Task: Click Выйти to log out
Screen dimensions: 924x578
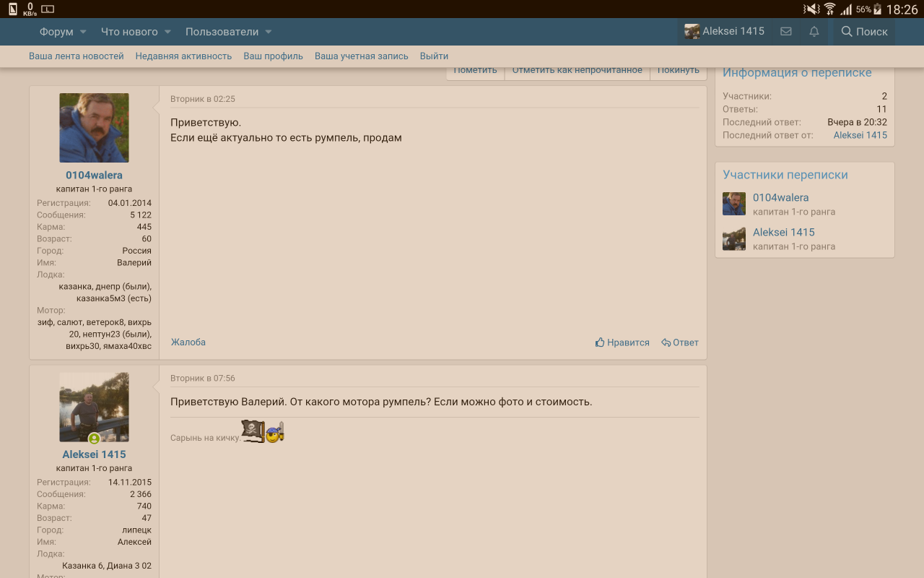Action: (434, 56)
